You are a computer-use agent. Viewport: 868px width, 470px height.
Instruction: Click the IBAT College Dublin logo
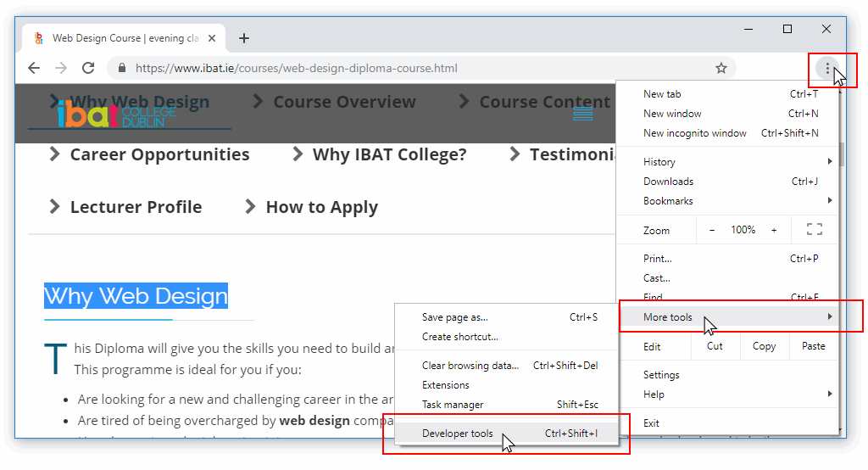[x=116, y=115]
